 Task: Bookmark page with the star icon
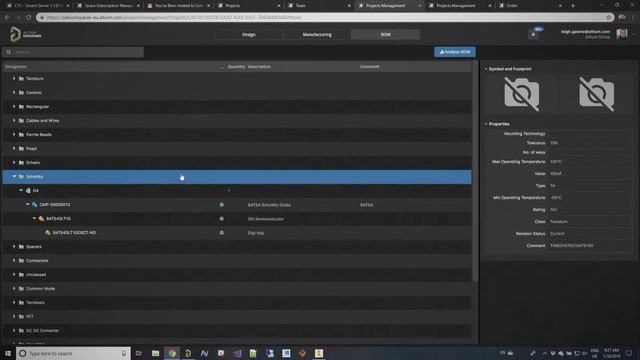(x=609, y=17)
